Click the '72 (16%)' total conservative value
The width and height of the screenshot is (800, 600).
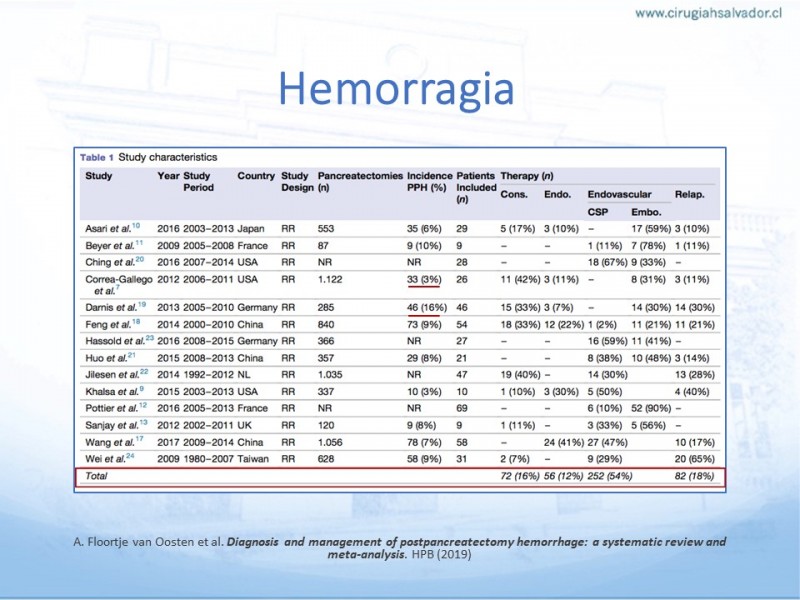tap(519, 476)
